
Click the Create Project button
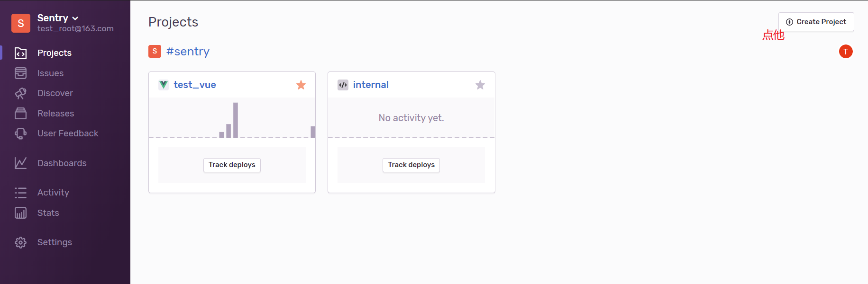coord(816,22)
